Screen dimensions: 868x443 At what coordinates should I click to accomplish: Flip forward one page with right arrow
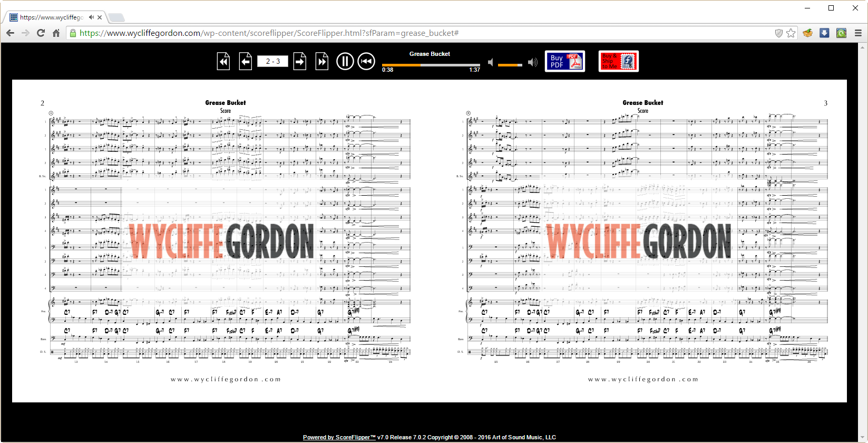pos(300,61)
